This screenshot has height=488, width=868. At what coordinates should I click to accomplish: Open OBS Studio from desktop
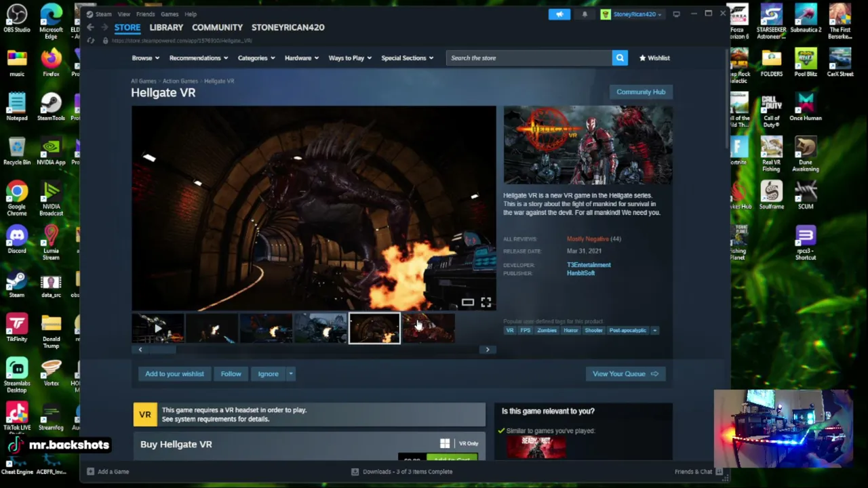(17, 18)
